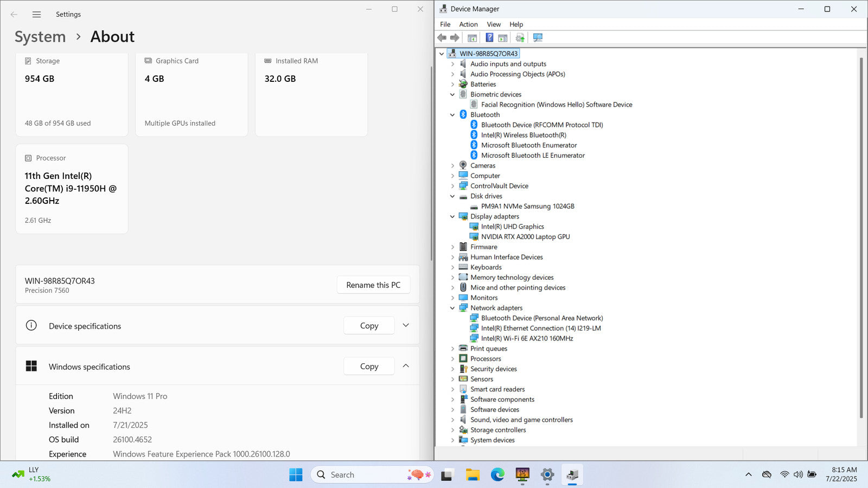Select Intel(R) UHD Graphics adapter

pos(512,227)
